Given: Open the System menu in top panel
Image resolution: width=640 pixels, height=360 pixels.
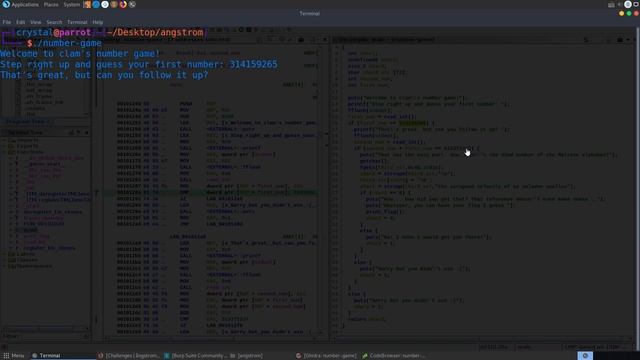Looking at the screenshot, I should pyautogui.click(x=72, y=4).
